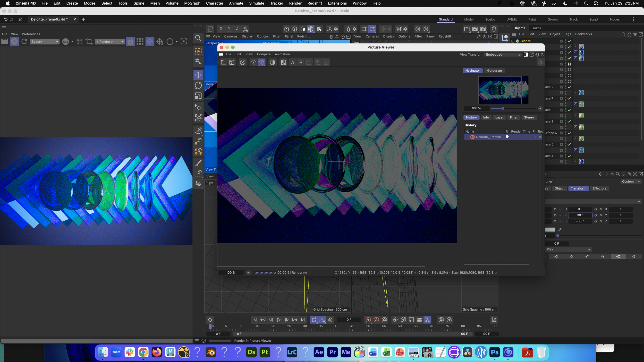Select the Move tool in left toolbar

198,75
